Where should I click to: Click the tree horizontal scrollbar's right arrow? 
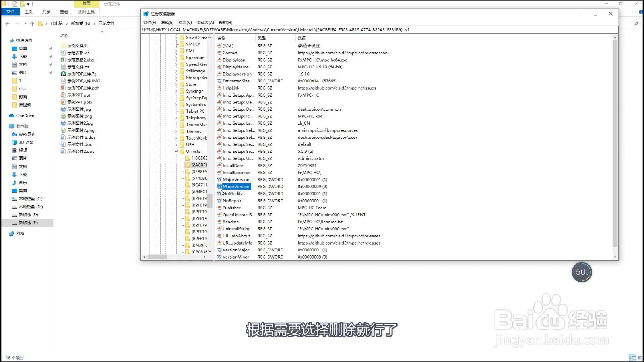point(204,257)
